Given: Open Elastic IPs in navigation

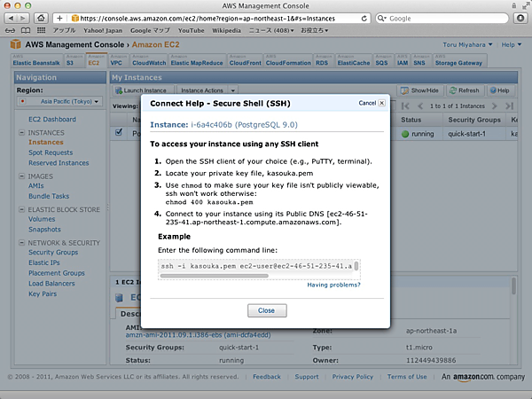Looking at the screenshot, I should (44, 262).
